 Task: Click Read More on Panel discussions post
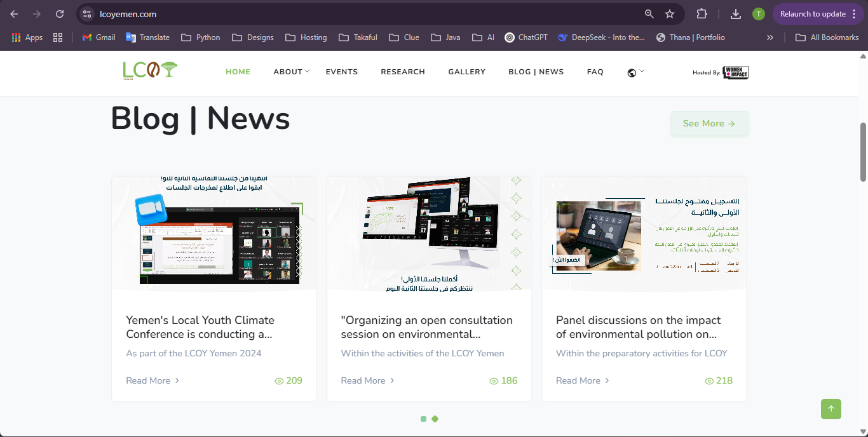pos(582,380)
